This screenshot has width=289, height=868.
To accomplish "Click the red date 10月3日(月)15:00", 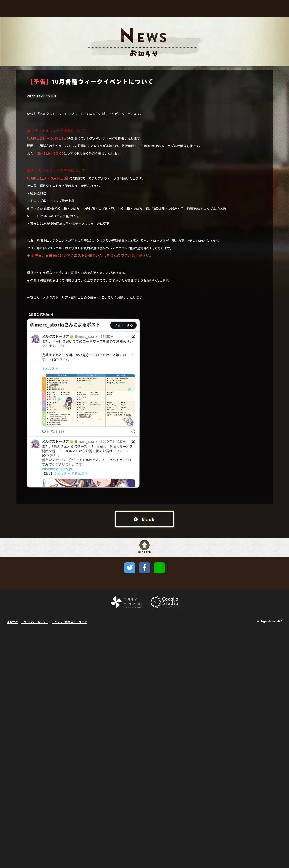I will (50, 154).
